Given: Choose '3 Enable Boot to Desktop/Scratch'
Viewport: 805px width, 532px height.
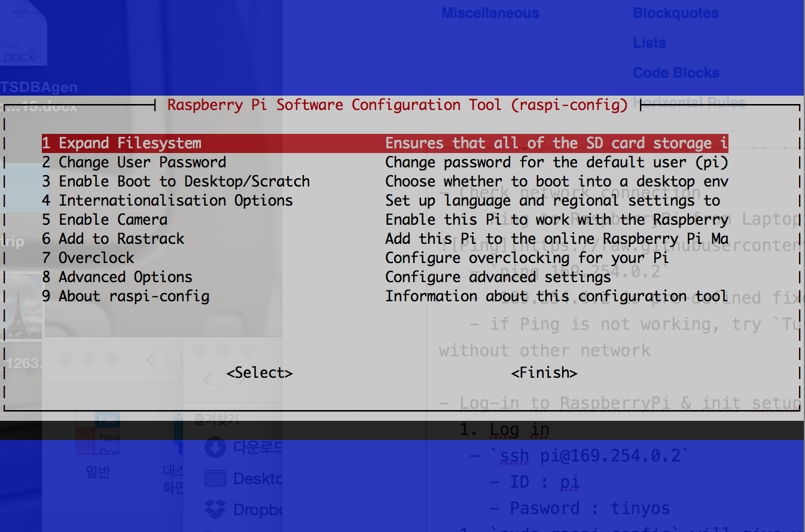Looking at the screenshot, I should pyautogui.click(x=176, y=182).
